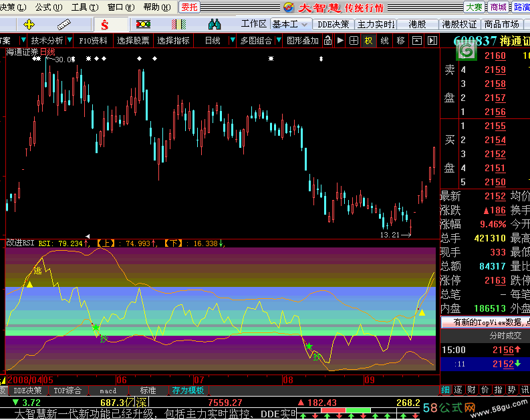
Task: Open the 公式 menu
Action: tap(49, 7)
